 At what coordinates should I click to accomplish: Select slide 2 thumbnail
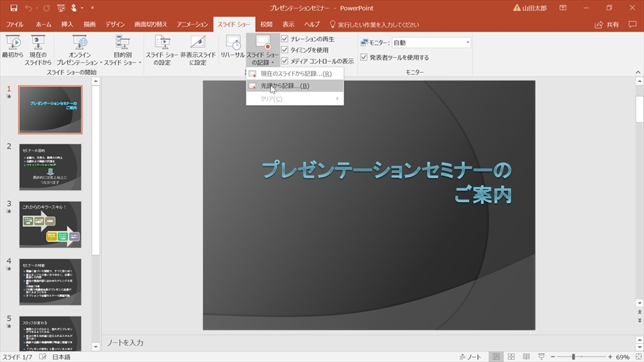tap(50, 167)
